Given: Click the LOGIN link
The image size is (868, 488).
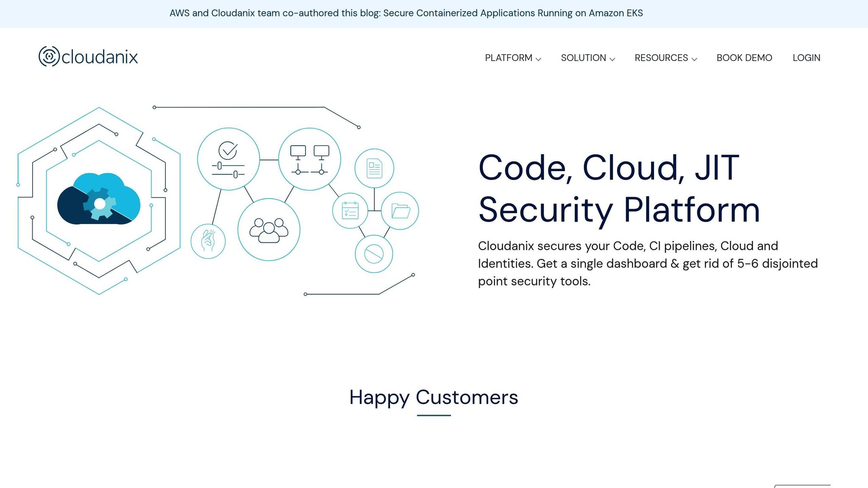Looking at the screenshot, I should point(806,58).
